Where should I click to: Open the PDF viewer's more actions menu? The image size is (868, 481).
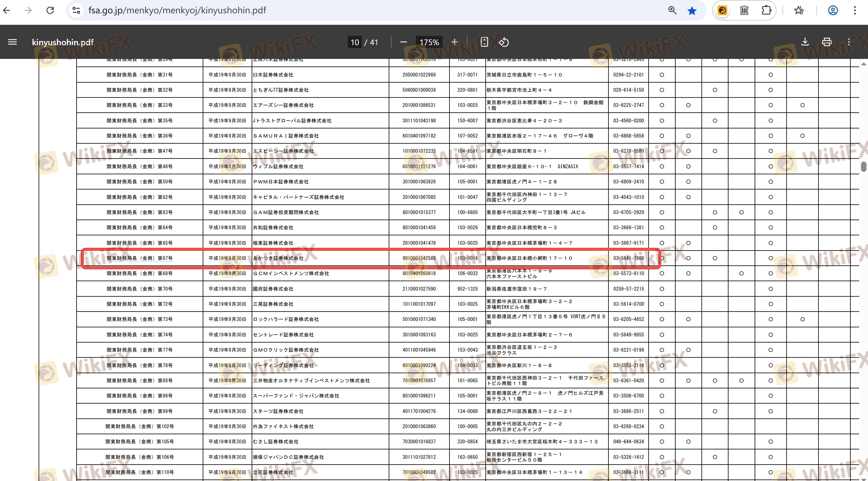[849, 42]
